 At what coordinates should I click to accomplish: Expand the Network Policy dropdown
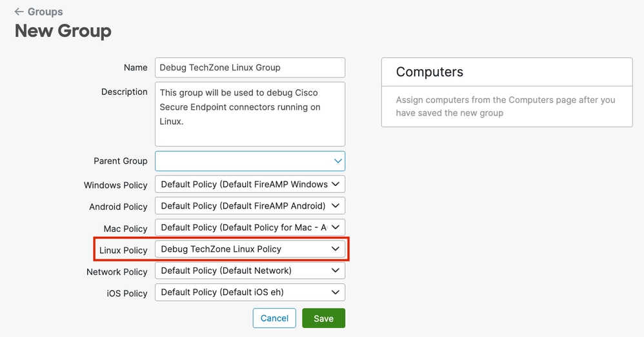point(250,271)
